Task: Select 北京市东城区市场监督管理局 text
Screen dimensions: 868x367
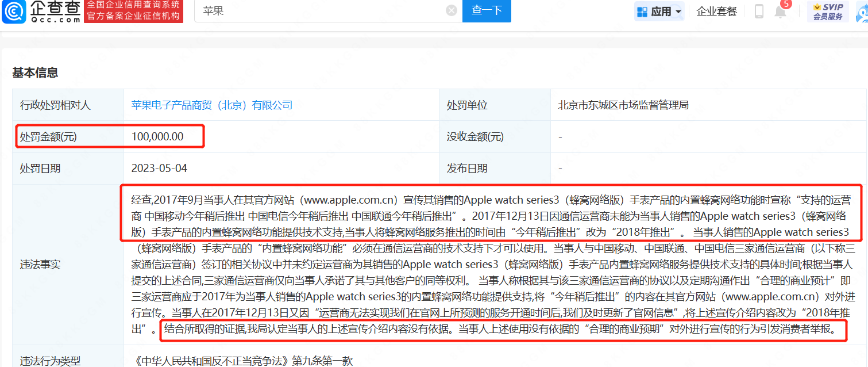Action: (623, 105)
